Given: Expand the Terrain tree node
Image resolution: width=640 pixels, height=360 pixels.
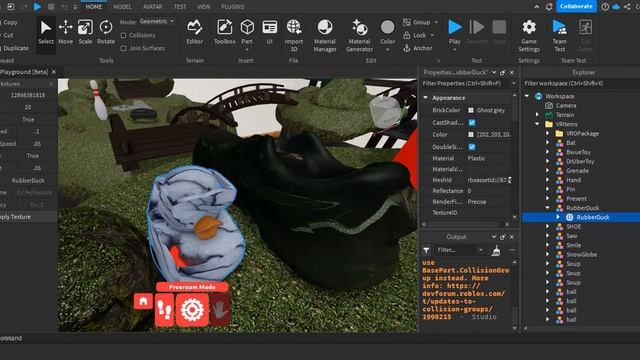Looking at the screenshot, I should [x=538, y=115].
